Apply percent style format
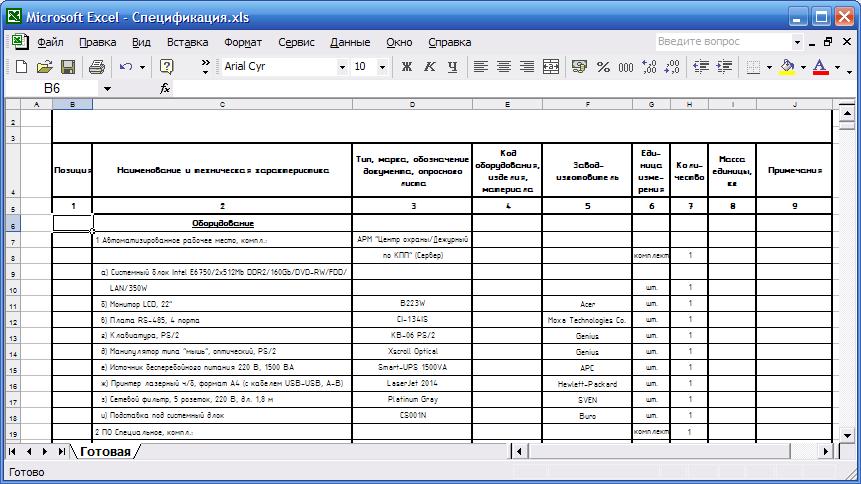Viewport: 861px width, 484px height. (x=603, y=67)
